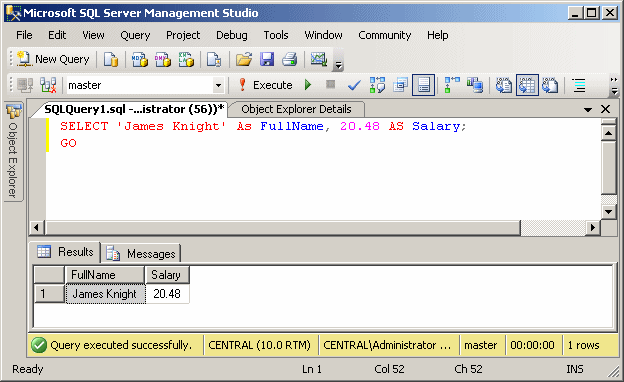Image resolution: width=624 pixels, height=382 pixels.
Task: Open the active files dropdown arrow
Action: coord(588,109)
